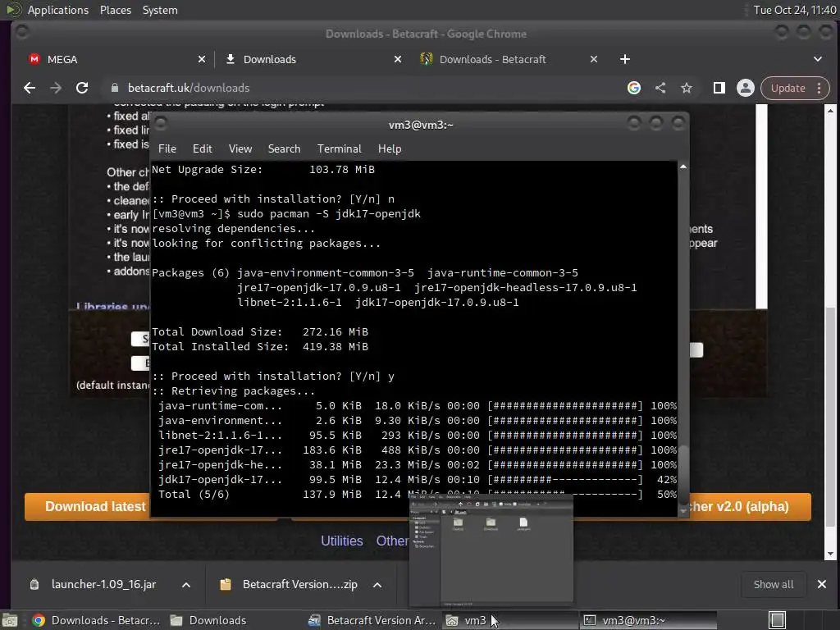This screenshot has width=840, height=630.
Task: Switch to Betacraft Version Ar... taskbar item
Action: pyautogui.click(x=373, y=620)
